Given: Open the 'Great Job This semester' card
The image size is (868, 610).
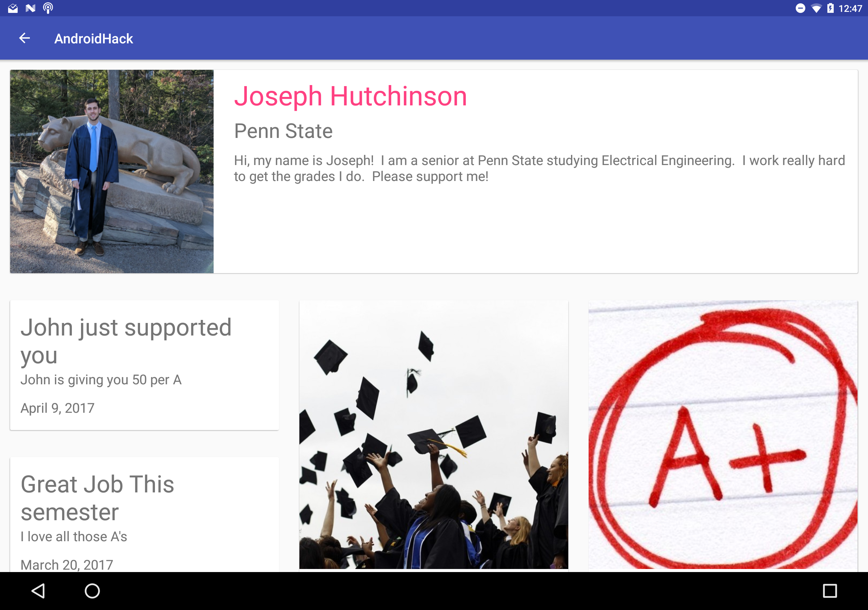Looking at the screenshot, I should (x=144, y=514).
